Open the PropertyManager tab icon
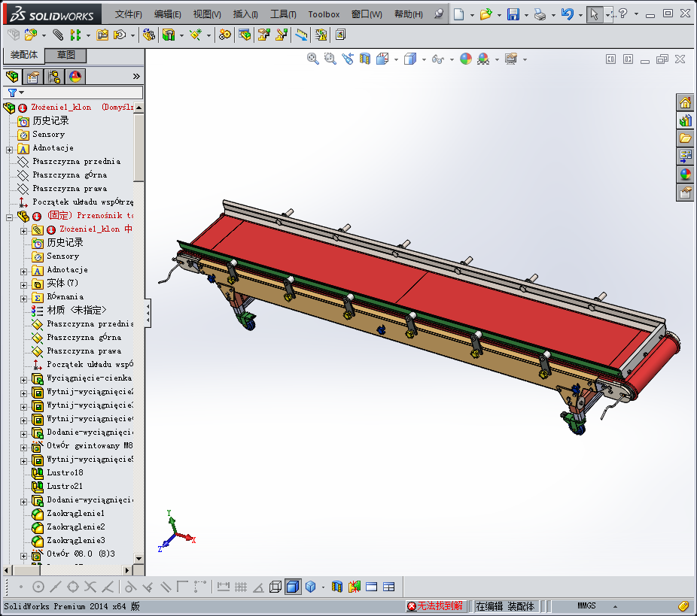Viewport: 697px width, 616px height. tap(33, 77)
